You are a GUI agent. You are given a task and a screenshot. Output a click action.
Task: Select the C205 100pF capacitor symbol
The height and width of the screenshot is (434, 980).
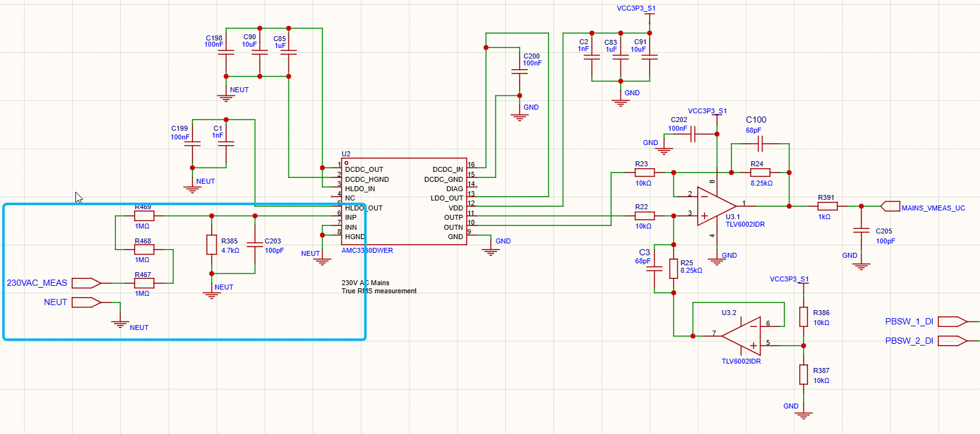point(861,230)
